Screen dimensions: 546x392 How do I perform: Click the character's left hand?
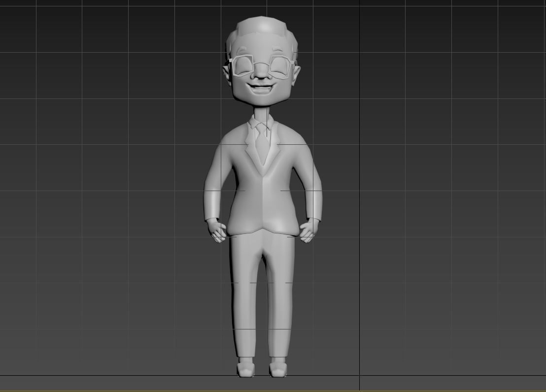pyautogui.click(x=308, y=229)
